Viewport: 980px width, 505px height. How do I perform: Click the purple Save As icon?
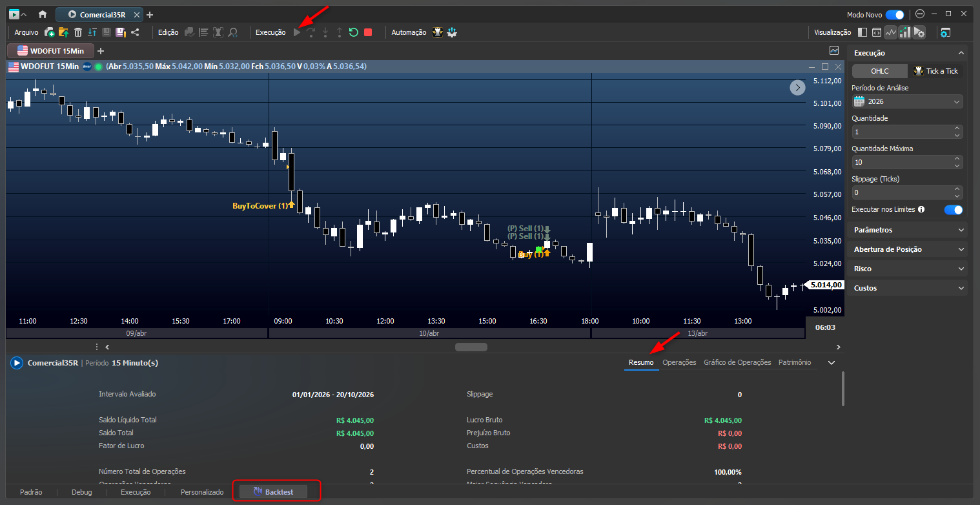tap(121, 32)
